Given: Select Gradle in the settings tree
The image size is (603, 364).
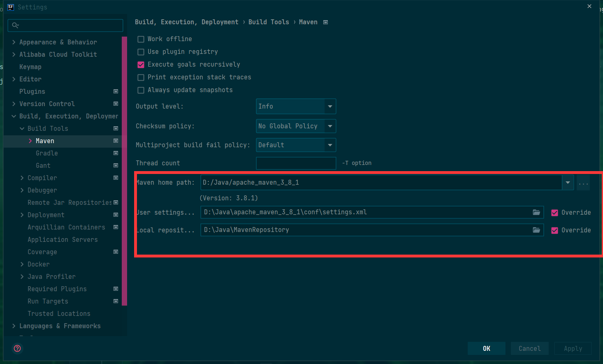Looking at the screenshot, I should 47,153.
